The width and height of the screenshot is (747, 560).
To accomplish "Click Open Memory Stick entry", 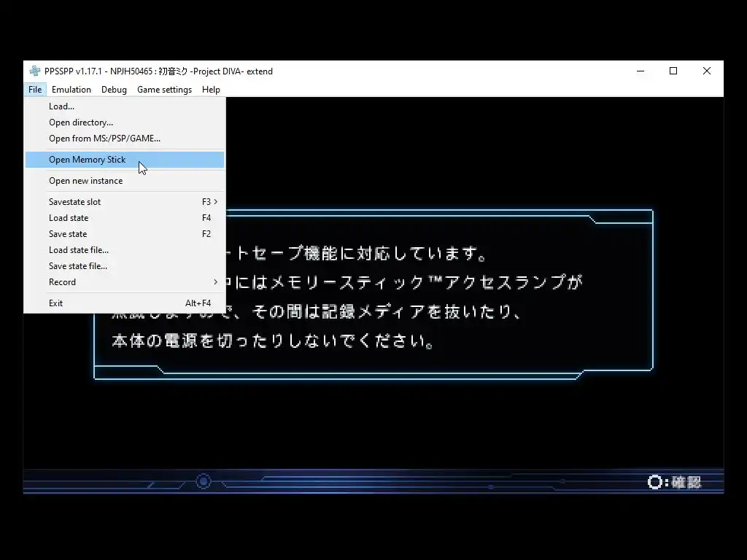I will click(125, 160).
